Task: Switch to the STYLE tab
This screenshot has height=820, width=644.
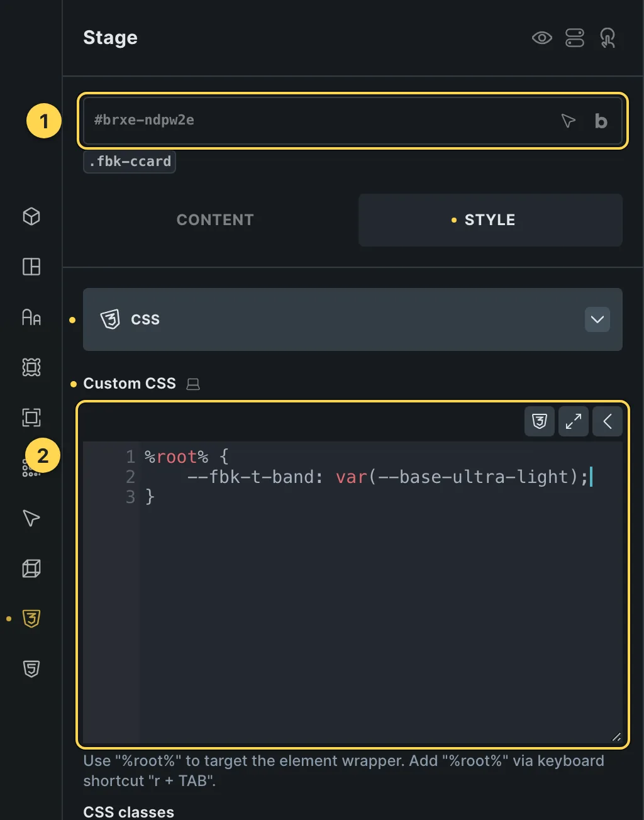Action: click(x=490, y=219)
